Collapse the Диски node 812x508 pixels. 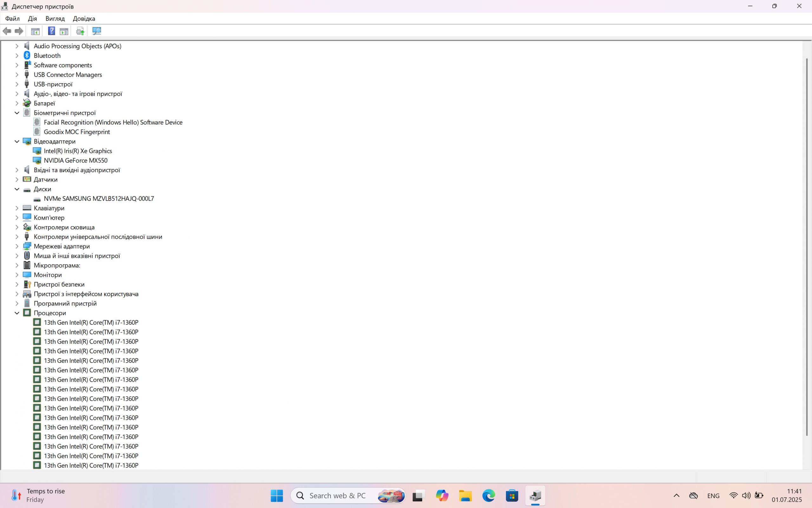click(x=17, y=189)
